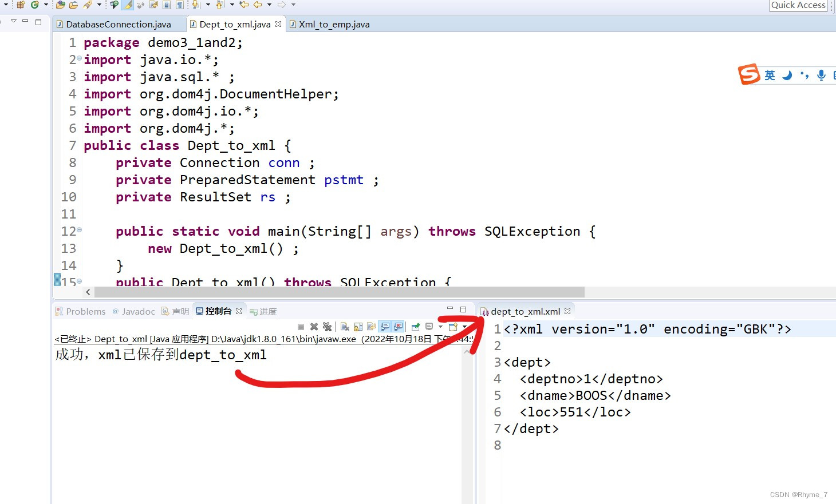Enable Scroll Lock in the console
836x504 pixels.
(x=358, y=327)
